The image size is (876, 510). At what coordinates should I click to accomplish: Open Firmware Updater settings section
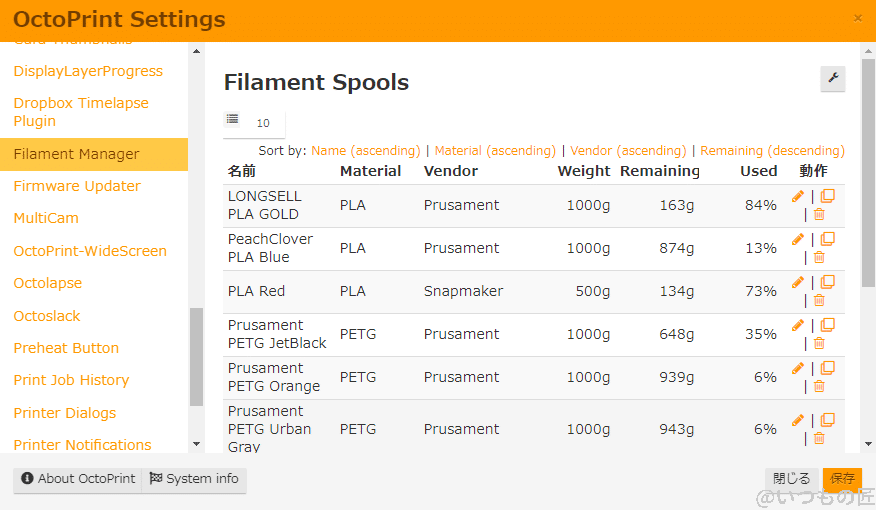(77, 186)
